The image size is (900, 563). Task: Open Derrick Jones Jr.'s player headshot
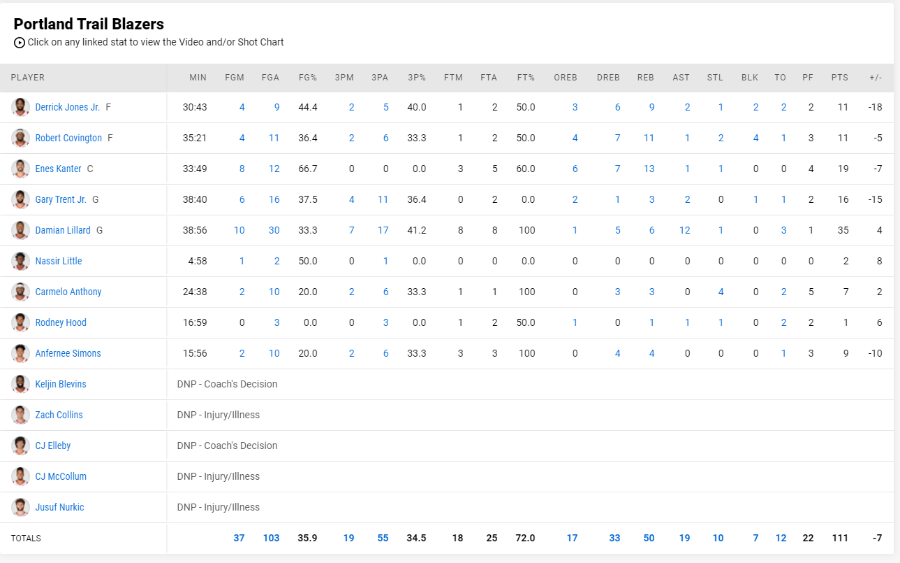(20, 107)
